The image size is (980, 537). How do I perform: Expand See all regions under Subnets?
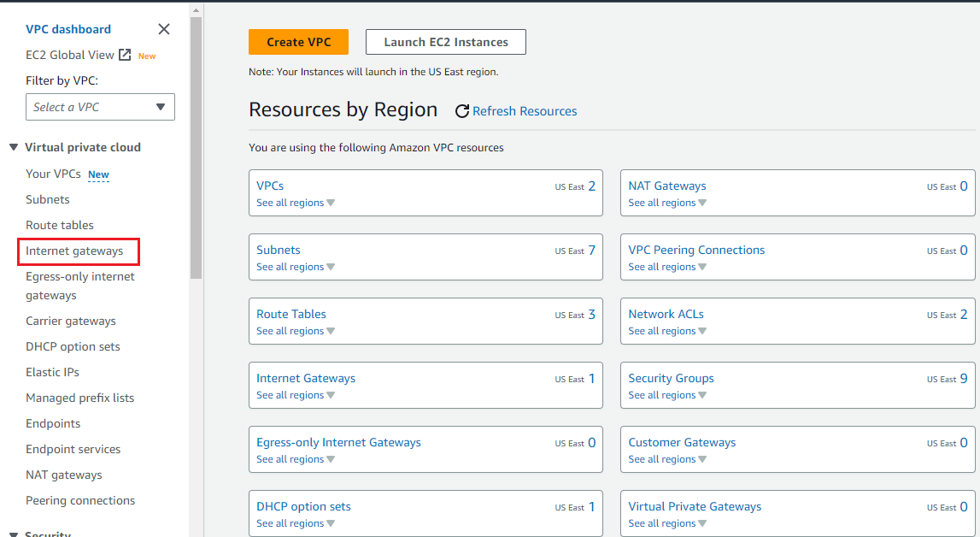coord(296,267)
